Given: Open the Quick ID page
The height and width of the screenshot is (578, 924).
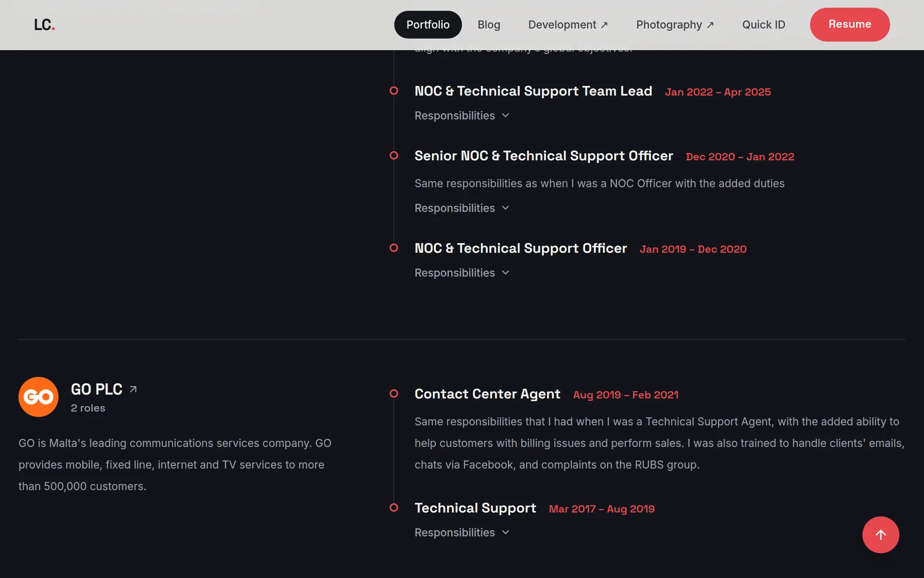Looking at the screenshot, I should 764,25.
